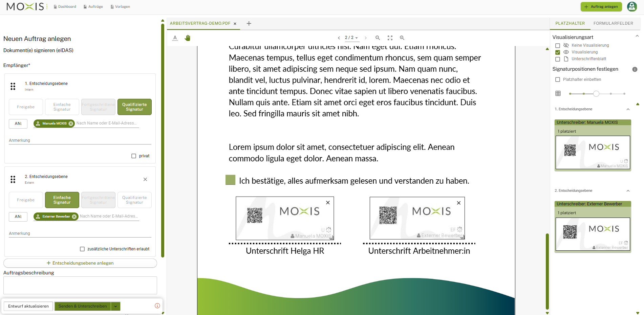Screen dimensions: 644x315
Task: Open the user account avatar menu
Action: [632, 6]
